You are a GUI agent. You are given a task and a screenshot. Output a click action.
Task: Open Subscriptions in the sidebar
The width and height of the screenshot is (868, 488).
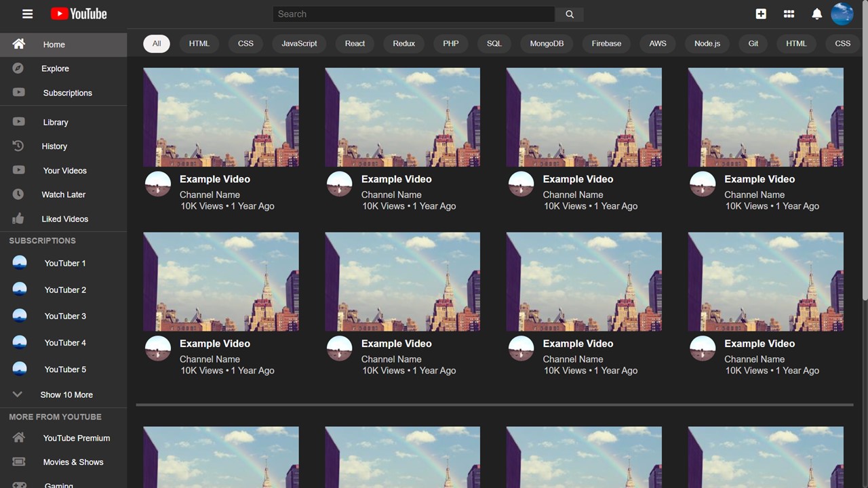(x=67, y=93)
